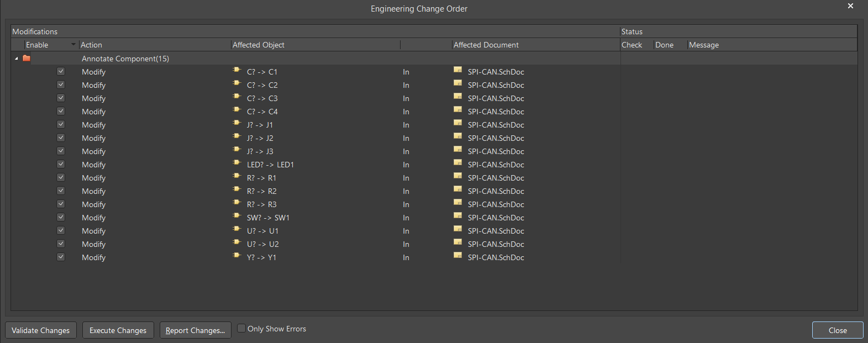Click the orange folder icon of Annotate Component group
Screen dimensions: 868x343
click(x=27, y=58)
